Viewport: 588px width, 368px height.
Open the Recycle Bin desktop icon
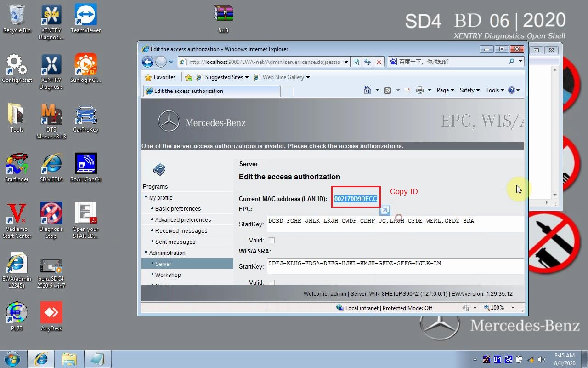click(x=17, y=19)
